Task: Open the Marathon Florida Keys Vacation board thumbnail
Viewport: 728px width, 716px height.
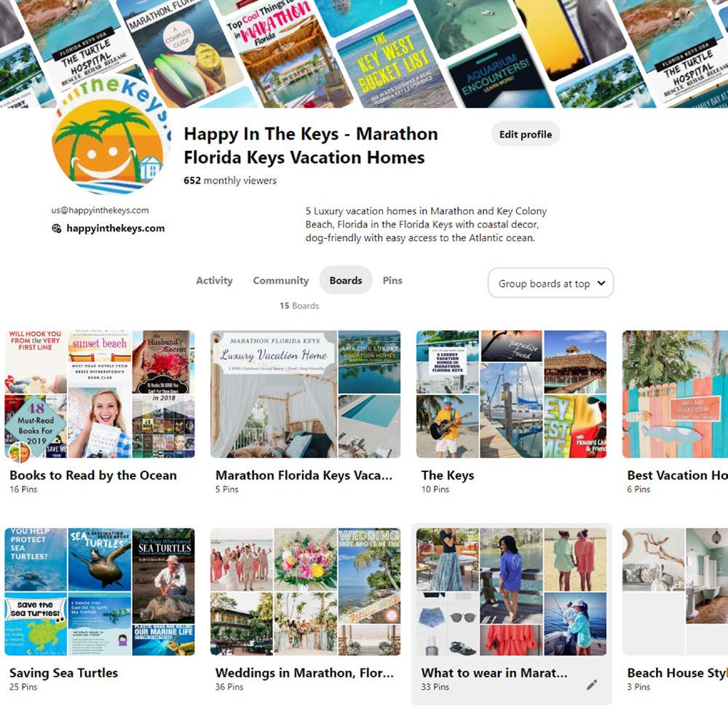Action: [306, 394]
